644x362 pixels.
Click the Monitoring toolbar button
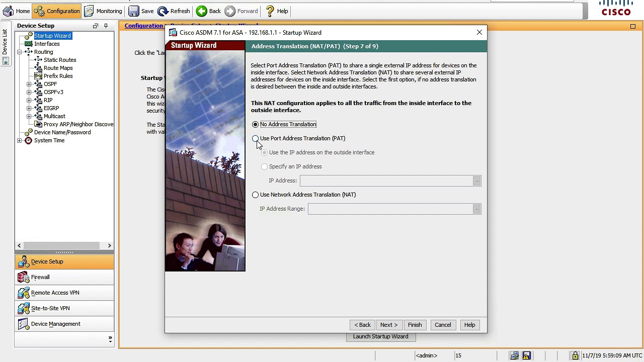point(104,11)
